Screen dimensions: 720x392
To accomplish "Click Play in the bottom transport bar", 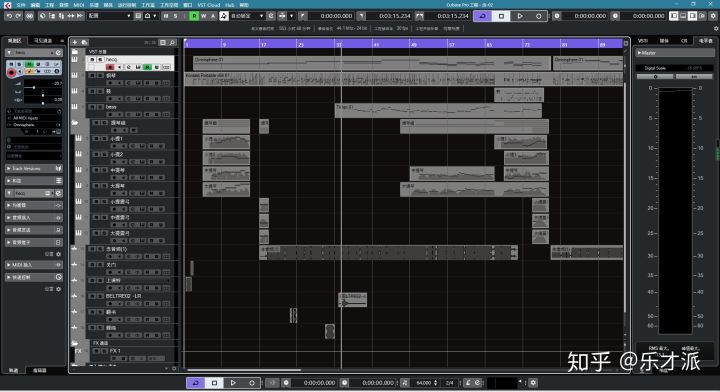I will pos(233,382).
